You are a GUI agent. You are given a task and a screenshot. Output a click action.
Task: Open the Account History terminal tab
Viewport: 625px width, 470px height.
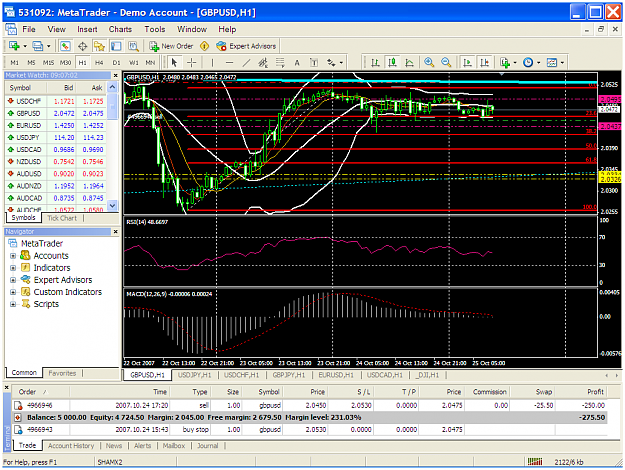pyautogui.click(x=71, y=446)
